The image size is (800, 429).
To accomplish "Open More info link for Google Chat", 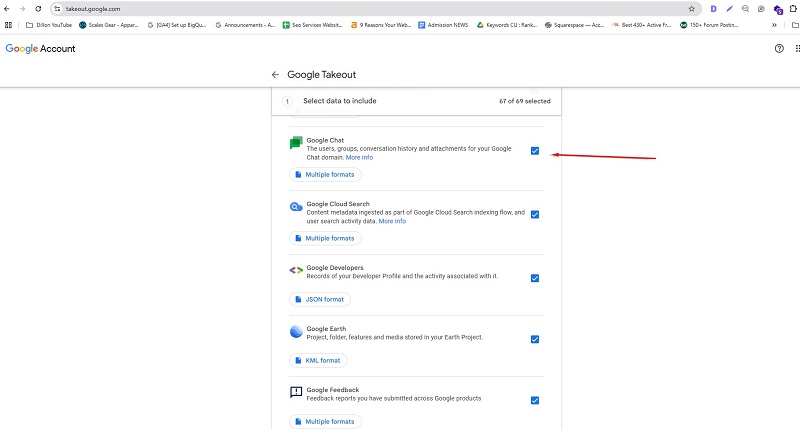I will click(x=359, y=157).
